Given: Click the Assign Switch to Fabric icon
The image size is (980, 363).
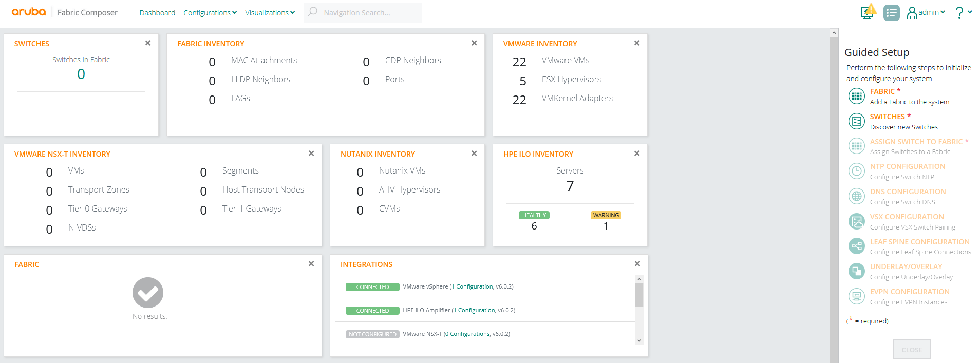Looking at the screenshot, I should coord(857,146).
